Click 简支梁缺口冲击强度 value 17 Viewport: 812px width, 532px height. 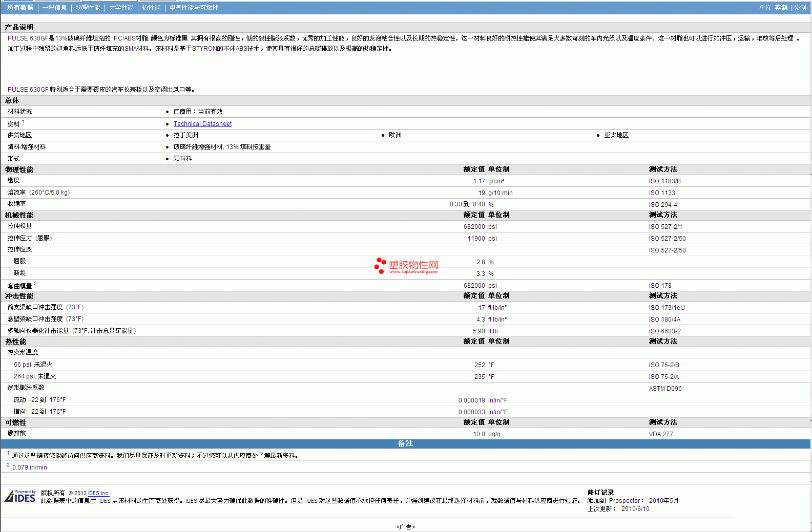click(482, 308)
